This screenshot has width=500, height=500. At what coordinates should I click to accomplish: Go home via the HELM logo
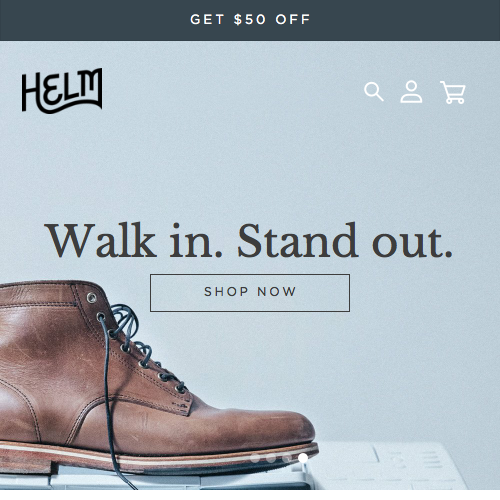(x=62, y=91)
